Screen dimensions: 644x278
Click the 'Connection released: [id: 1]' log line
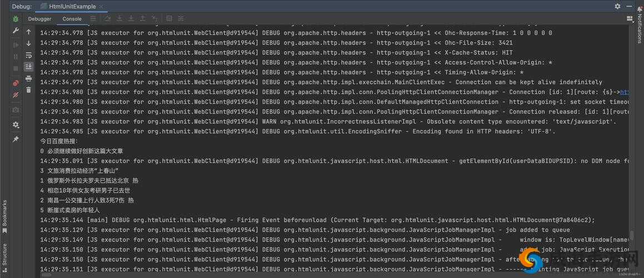coord(335,112)
